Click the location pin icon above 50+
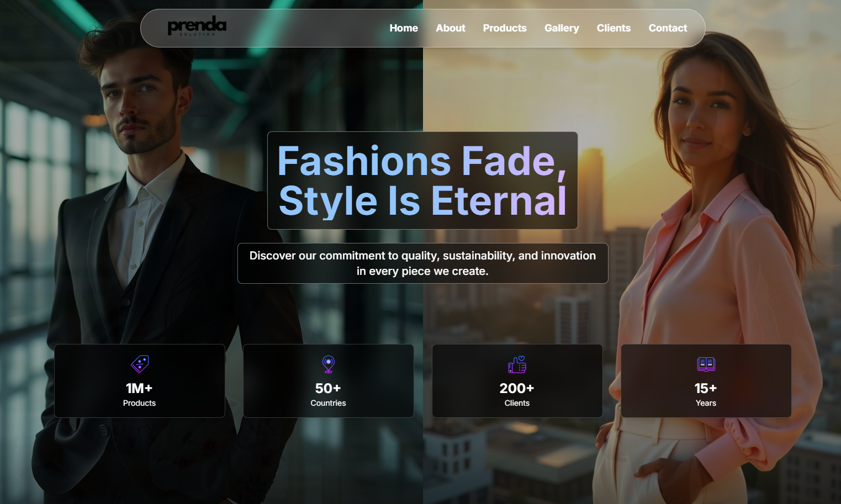The height and width of the screenshot is (504, 841). [329, 364]
